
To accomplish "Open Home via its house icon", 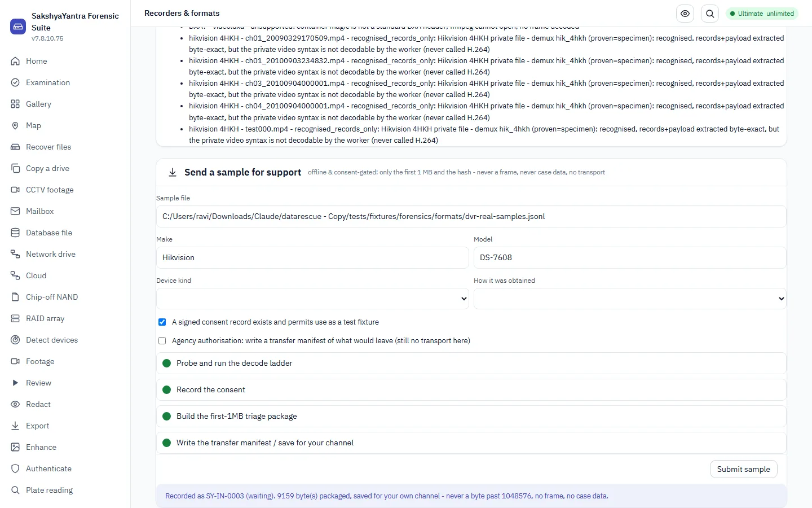I will (15, 61).
